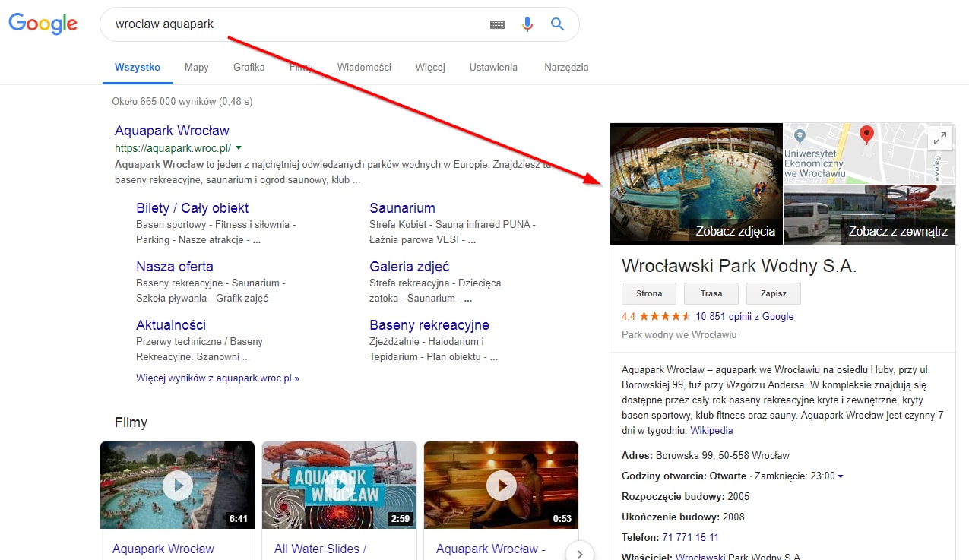Open Narzędzia search tools
This screenshot has height=560, width=969.
point(566,67)
